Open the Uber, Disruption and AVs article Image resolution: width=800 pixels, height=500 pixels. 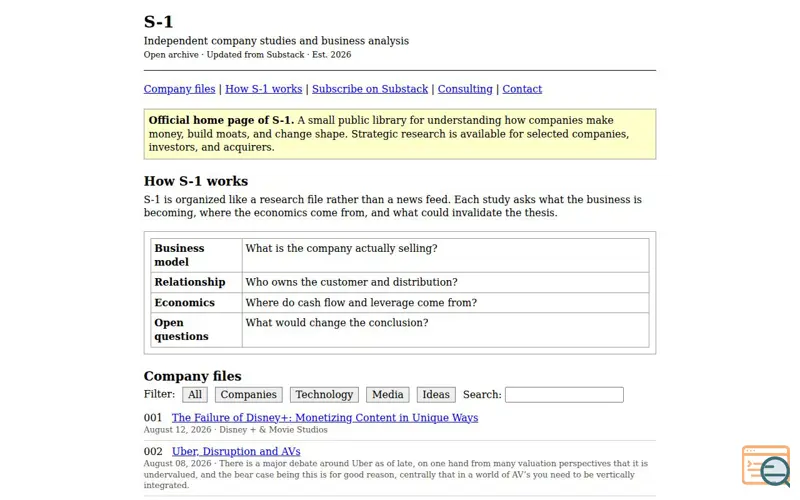(x=236, y=451)
